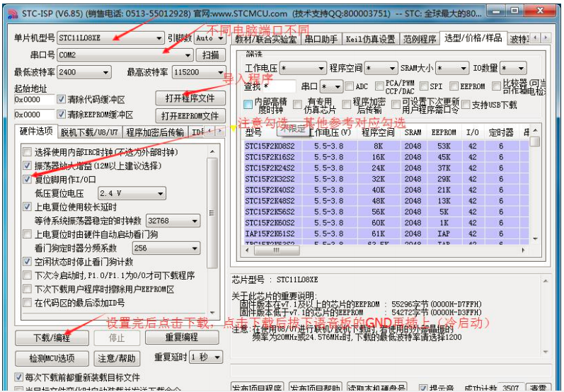Open the SRAM大小 filter dropdown

(x=452, y=68)
